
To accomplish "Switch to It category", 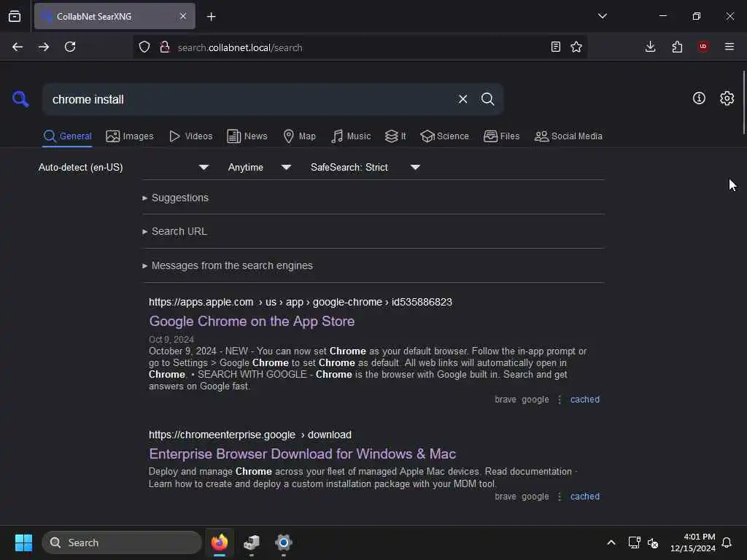I will point(395,136).
